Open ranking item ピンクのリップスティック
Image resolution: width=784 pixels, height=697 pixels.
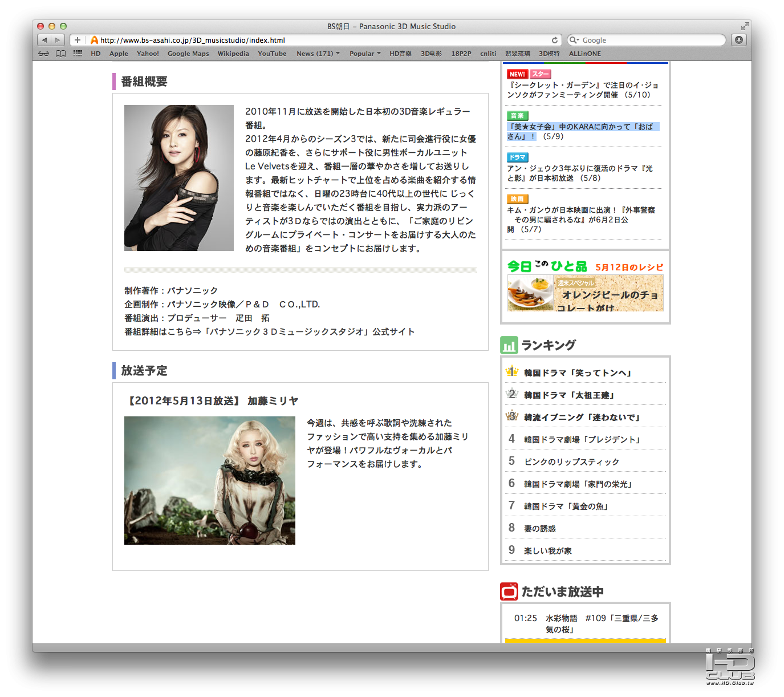pyautogui.click(x=572, y=462)
